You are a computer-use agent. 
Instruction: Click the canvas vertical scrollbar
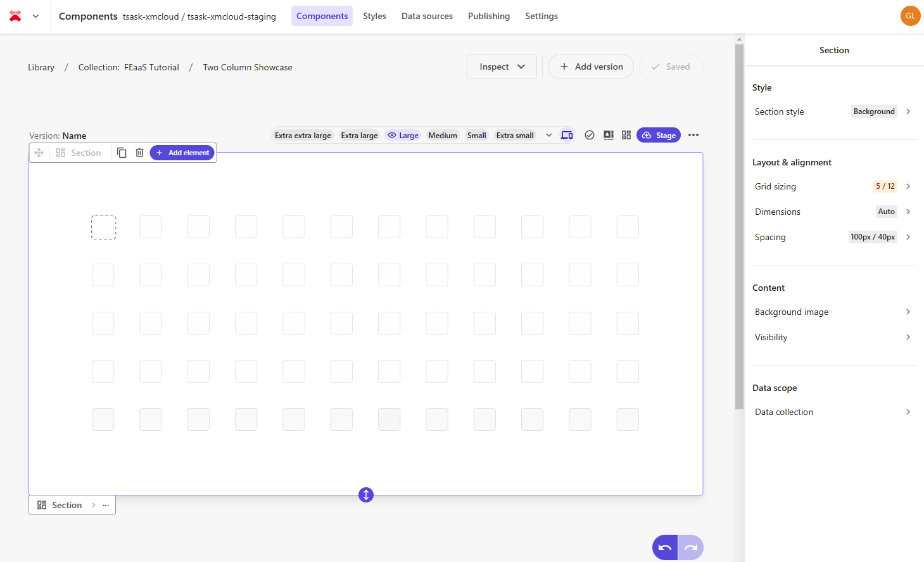739,228
